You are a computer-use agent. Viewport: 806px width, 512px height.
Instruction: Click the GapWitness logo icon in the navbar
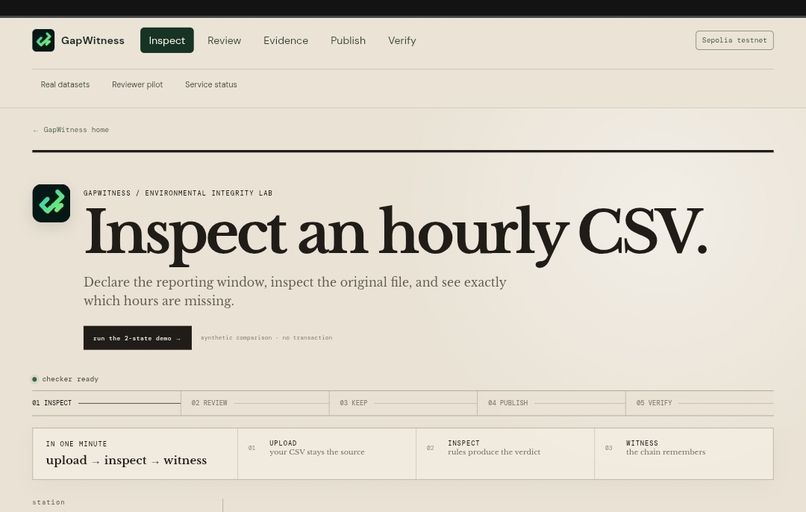(x=43, y=40)
